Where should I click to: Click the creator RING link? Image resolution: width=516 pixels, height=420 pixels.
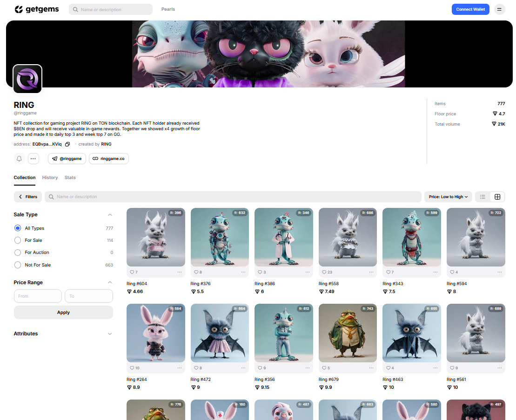point(106,144)
